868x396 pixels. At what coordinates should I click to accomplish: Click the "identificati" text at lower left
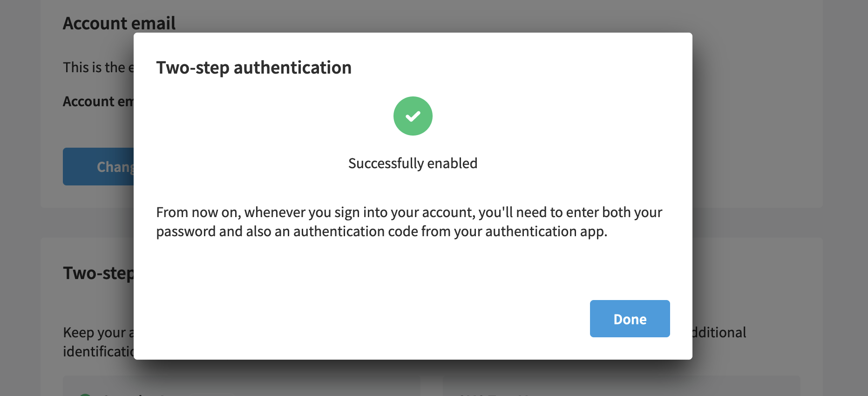(98, 351)
